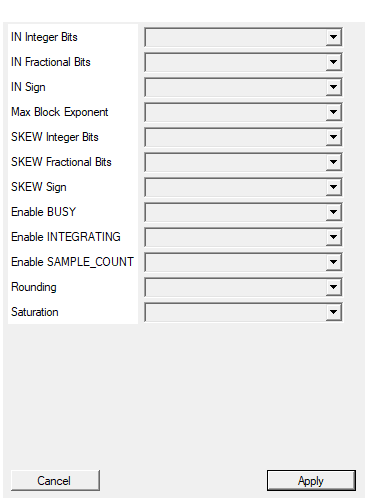Click inside the SKEW Sign value field
368x501 pixels.
click(236, 187)
